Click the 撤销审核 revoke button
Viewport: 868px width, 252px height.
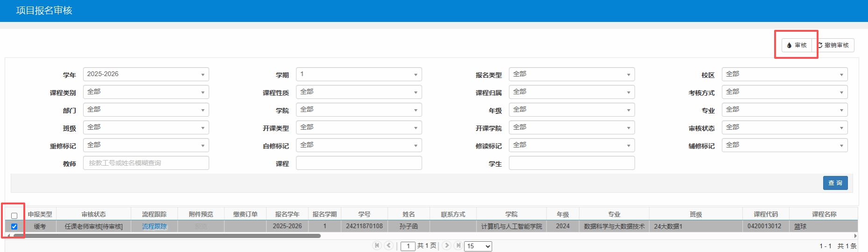coord(833,45)
